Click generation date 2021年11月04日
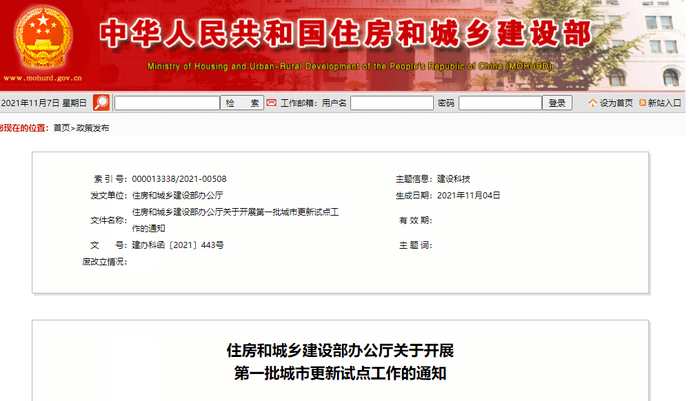700x401 pixels. tap(469, 196)
